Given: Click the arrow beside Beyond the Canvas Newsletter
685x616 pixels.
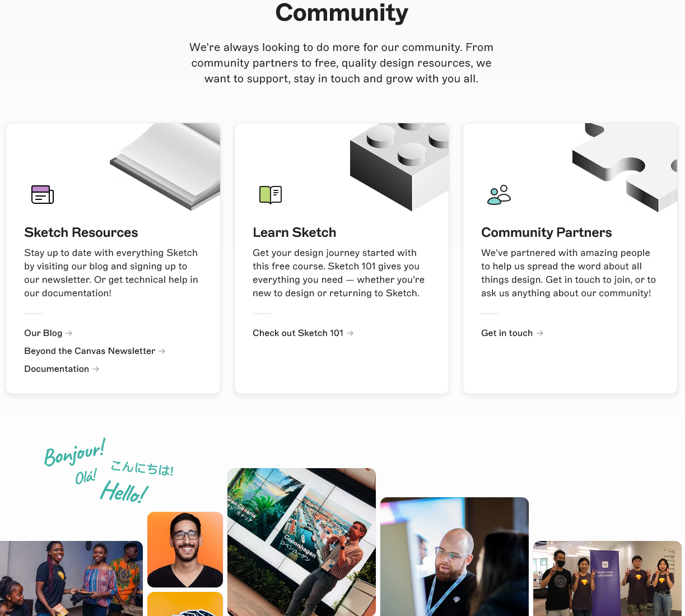Looking at the screenshot, I should [162, 351].
